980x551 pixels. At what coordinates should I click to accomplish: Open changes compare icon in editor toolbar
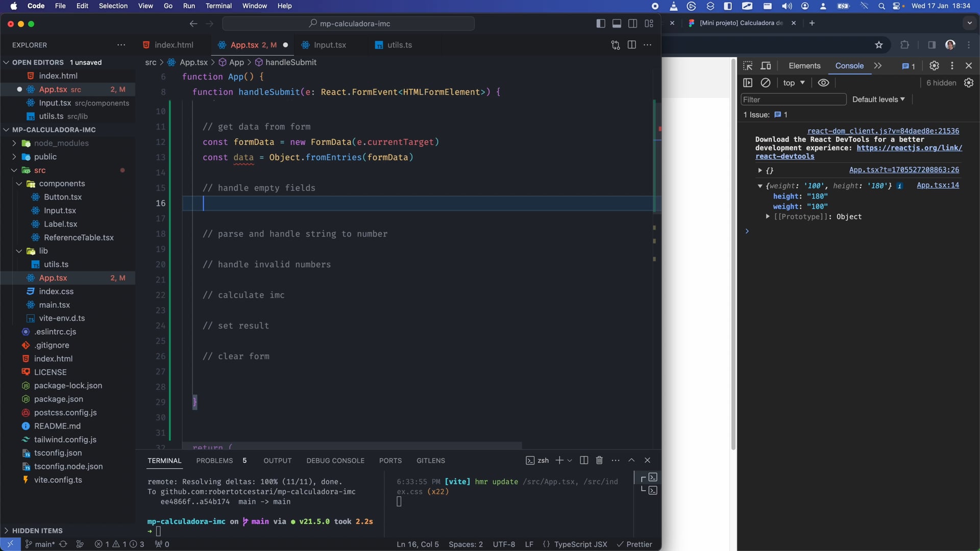(616, 45)
